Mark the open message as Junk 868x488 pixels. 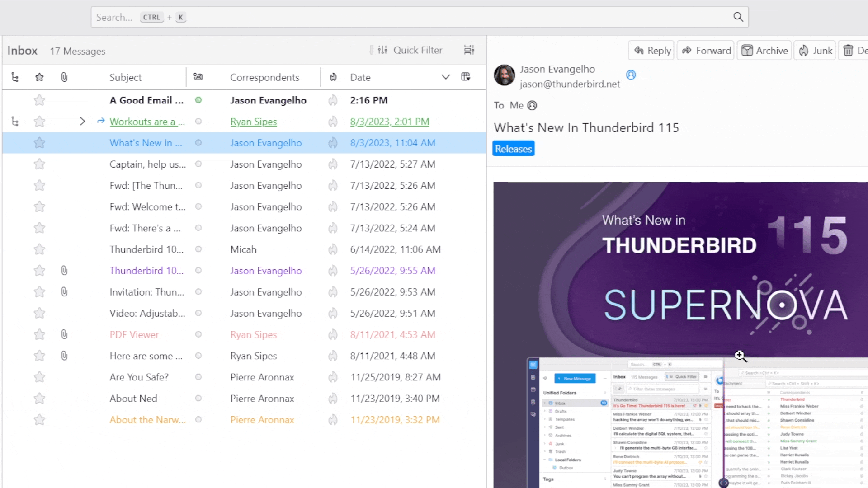point(815,50)
